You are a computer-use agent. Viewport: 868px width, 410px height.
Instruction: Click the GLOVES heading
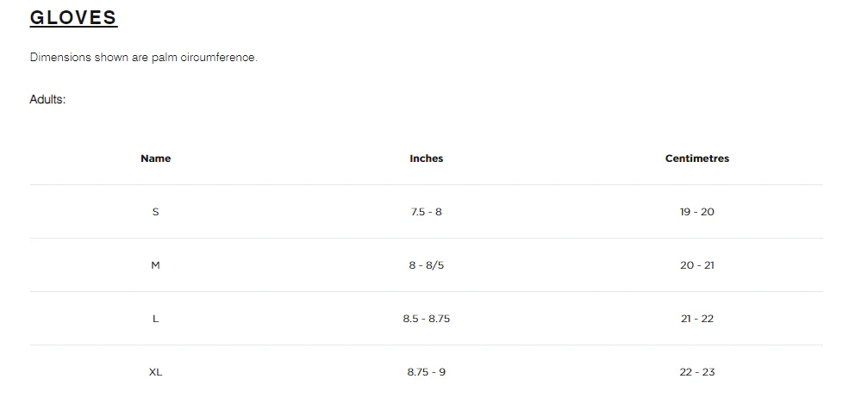coord(73,18)
